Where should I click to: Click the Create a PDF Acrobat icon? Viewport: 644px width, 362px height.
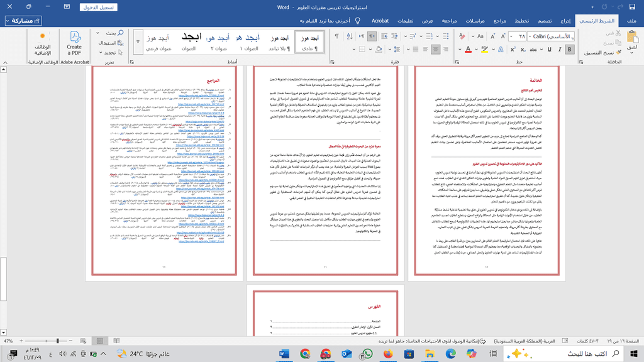[x=74, y=43]
